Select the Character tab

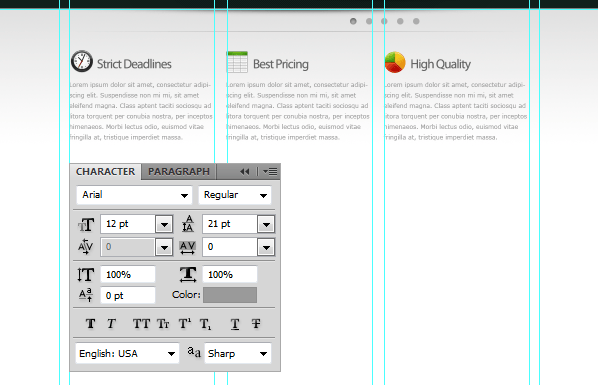coord(105,172)
